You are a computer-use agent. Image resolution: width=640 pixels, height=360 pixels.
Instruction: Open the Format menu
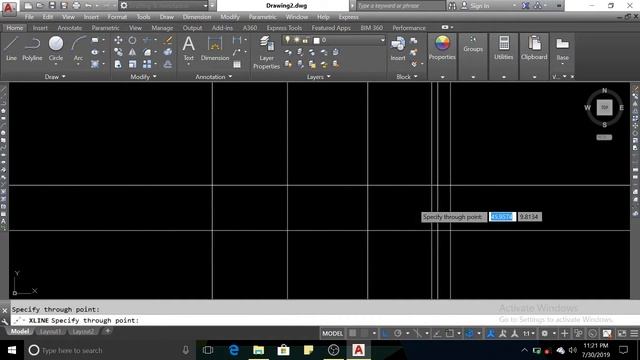117,17
